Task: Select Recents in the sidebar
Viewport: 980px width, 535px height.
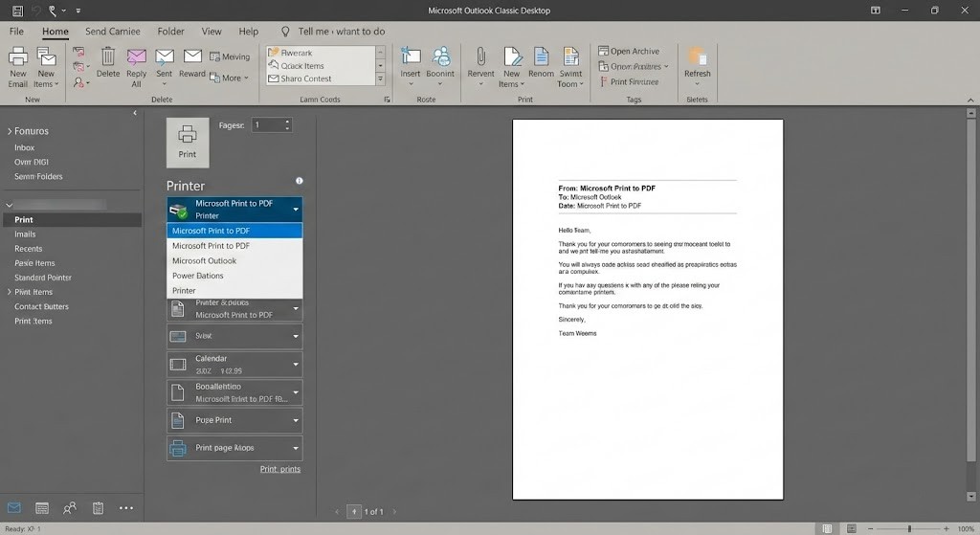Action: click(x=28, y=249)
